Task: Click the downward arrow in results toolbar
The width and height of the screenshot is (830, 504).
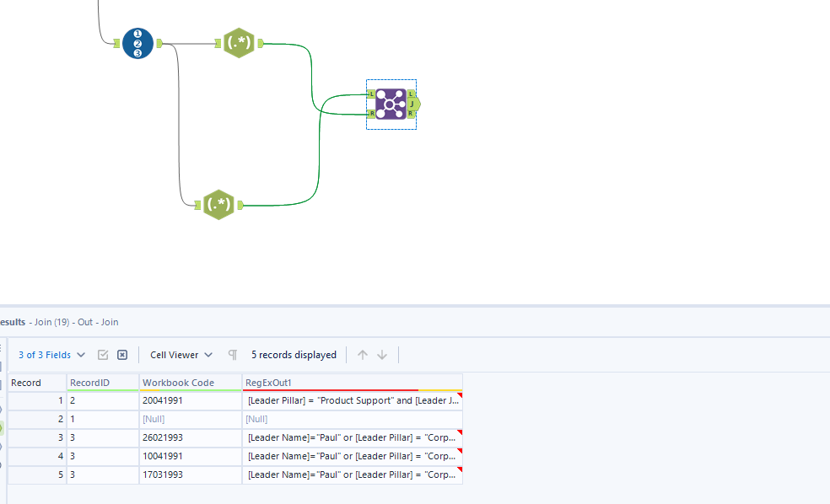Action: point(382,355)
